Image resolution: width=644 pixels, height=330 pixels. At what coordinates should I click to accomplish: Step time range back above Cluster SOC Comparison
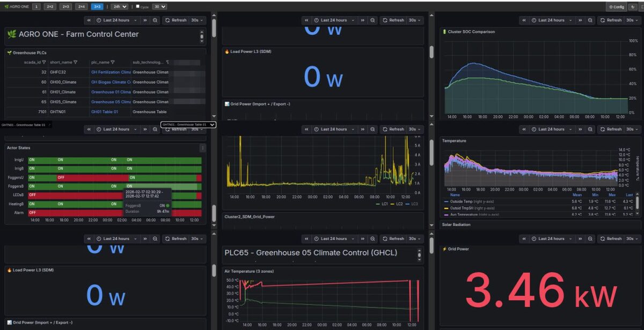coord(524,20)
